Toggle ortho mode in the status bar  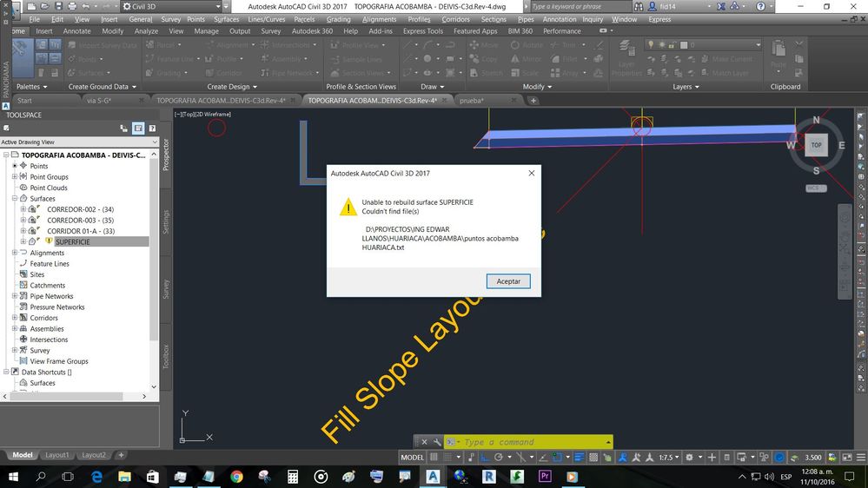pyautogui.click(x=485, y=458)
